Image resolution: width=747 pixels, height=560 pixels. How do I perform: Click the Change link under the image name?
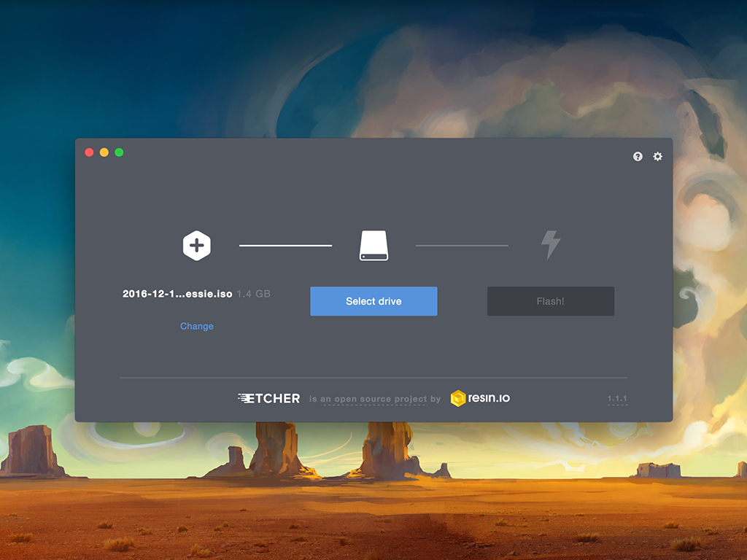[197, 326]
